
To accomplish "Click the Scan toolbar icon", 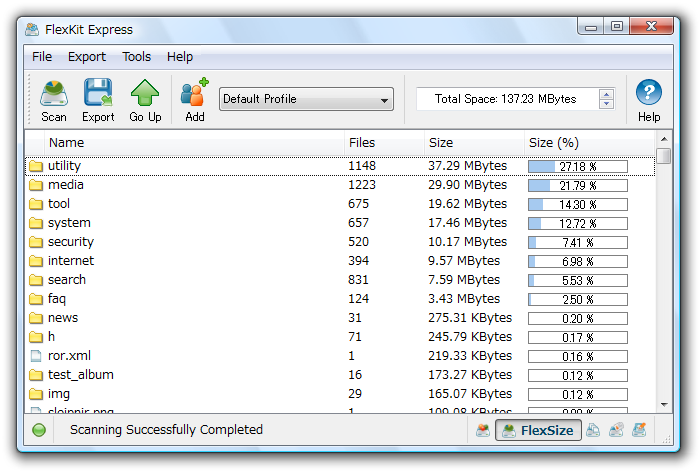I will point(54,93).
